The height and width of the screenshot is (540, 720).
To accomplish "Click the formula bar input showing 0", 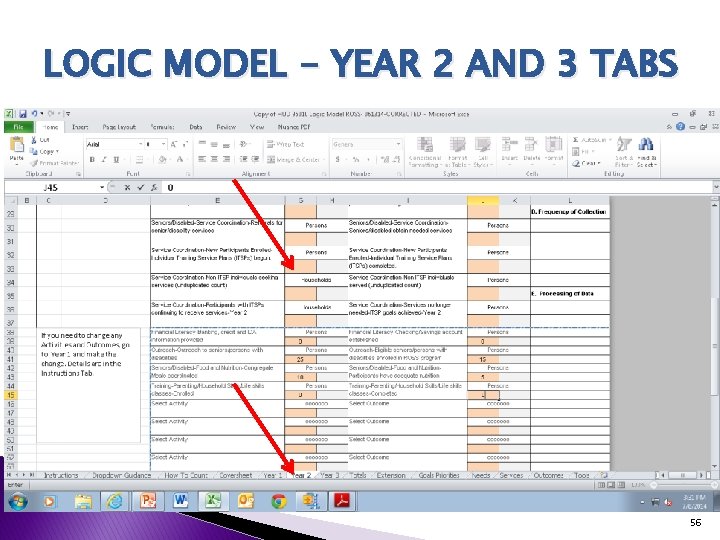I will (436, 187).
